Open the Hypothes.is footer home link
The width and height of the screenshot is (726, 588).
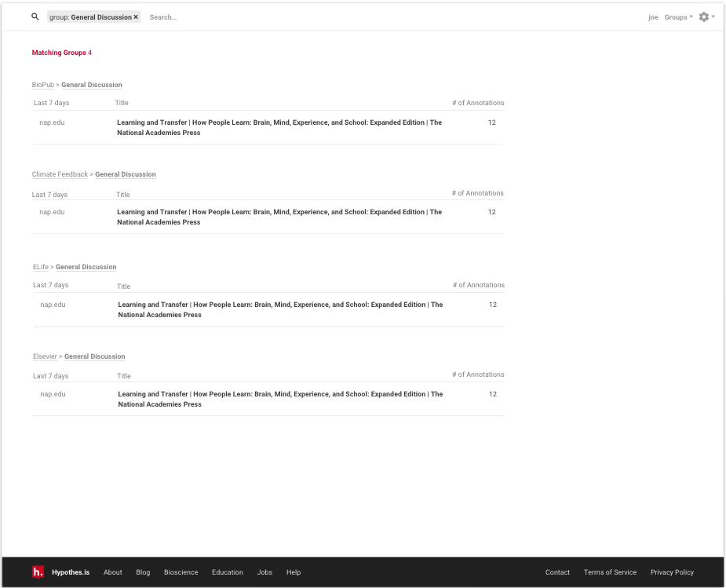pos(71,572)
